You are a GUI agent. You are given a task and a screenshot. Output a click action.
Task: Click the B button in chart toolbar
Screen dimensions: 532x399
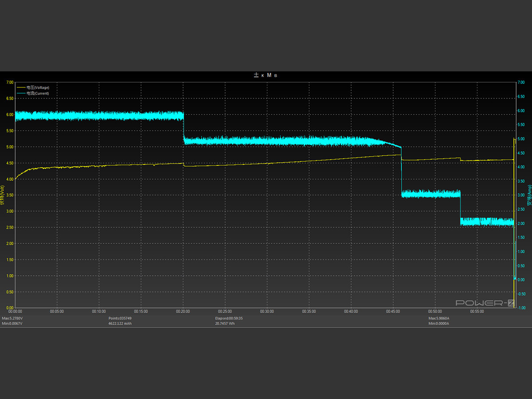(276, 76)
